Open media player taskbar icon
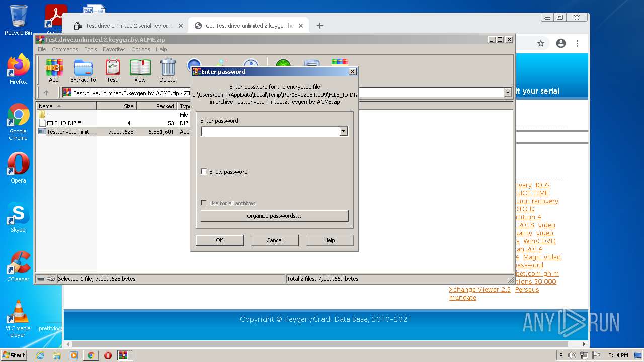 click(74, 355)
